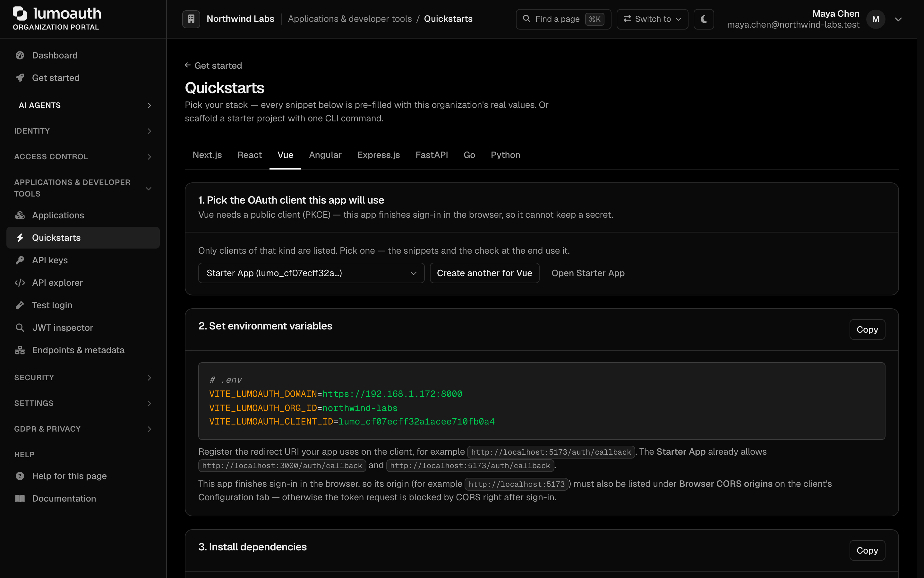This screenshot has height=578, width=924.
Task: Click the Find a page search field
Action: point(563,19)
